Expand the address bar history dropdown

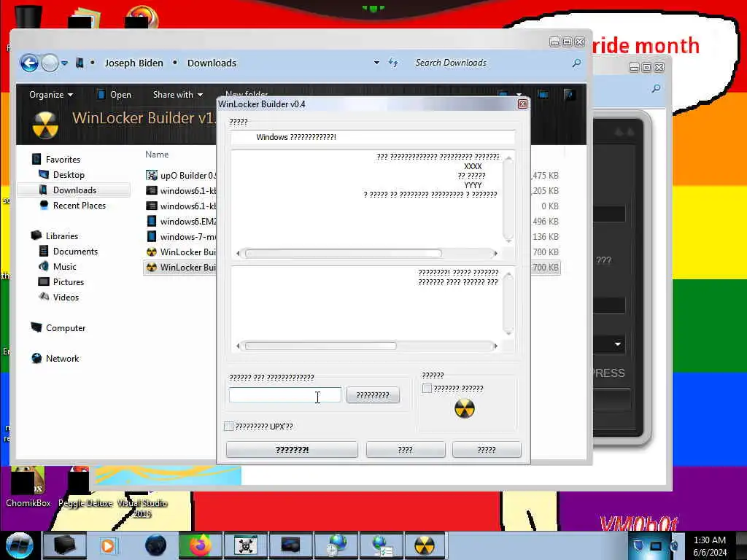click(376, 63)
